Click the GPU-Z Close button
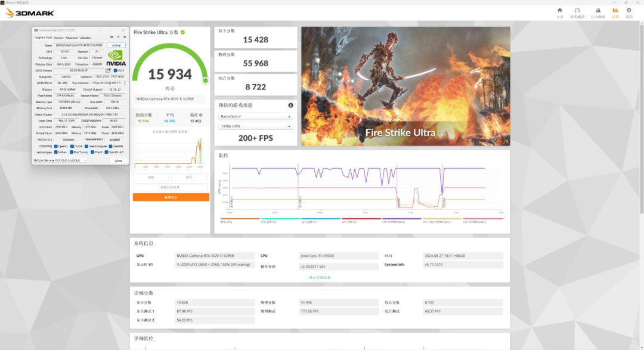 (x=118, y=160)
